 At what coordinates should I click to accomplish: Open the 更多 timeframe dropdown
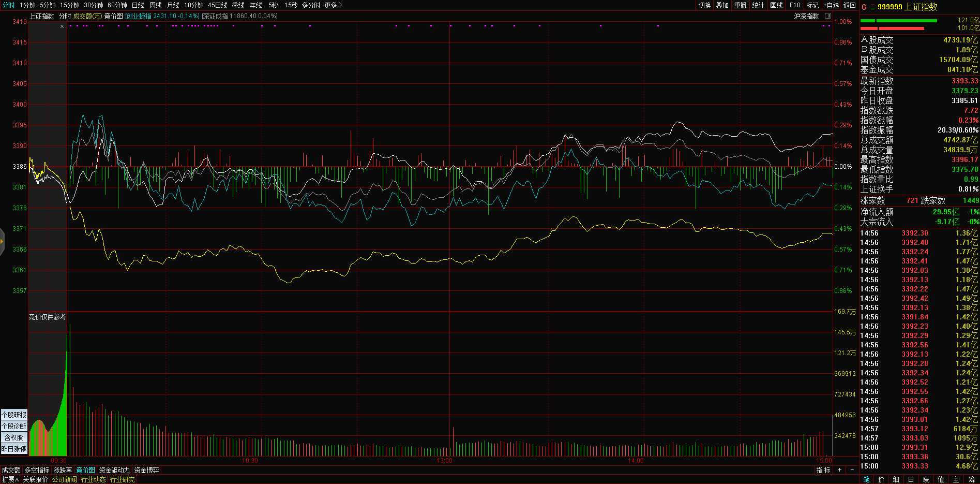[x=333, y=5]
